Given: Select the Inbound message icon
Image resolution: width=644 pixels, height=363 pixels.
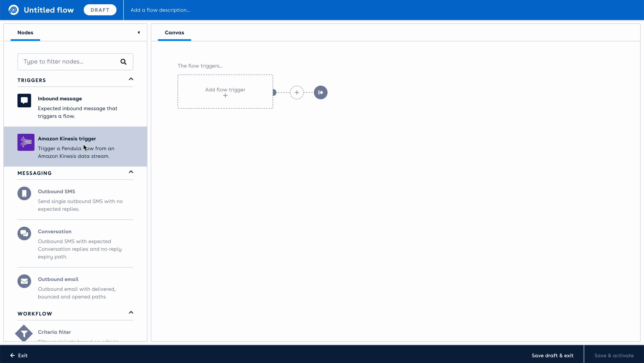Looking at the screenshot, I should [24, 101].
